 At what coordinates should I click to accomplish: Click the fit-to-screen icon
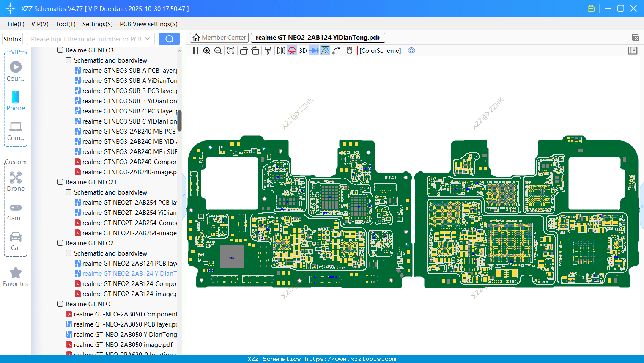click(231, 51)
